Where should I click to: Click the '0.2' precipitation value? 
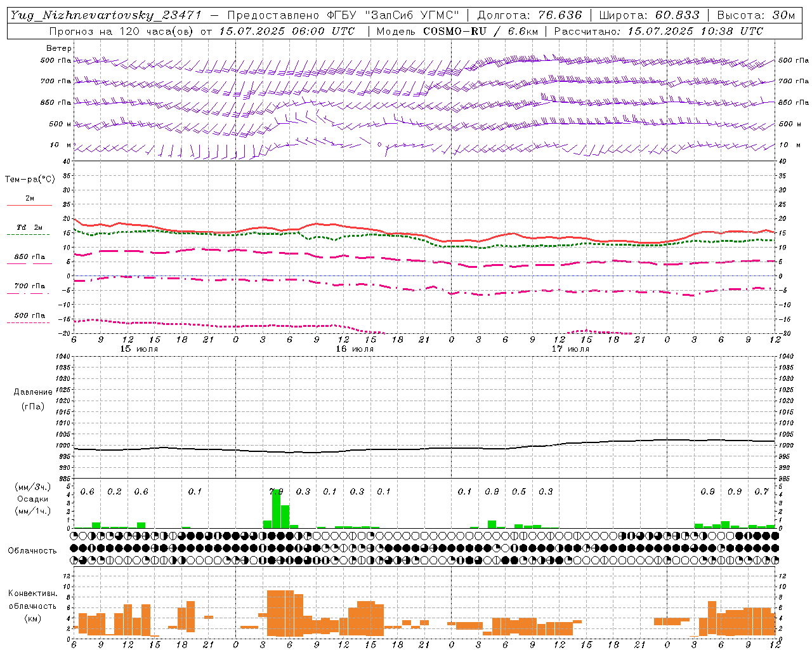pos(114,492)
